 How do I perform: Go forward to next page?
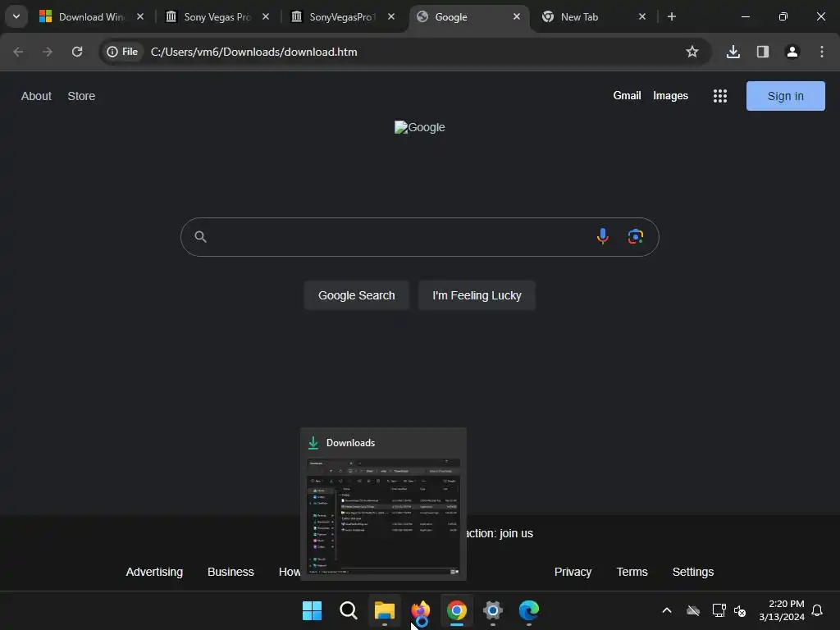pyautogui.click(x=48, y=52)
